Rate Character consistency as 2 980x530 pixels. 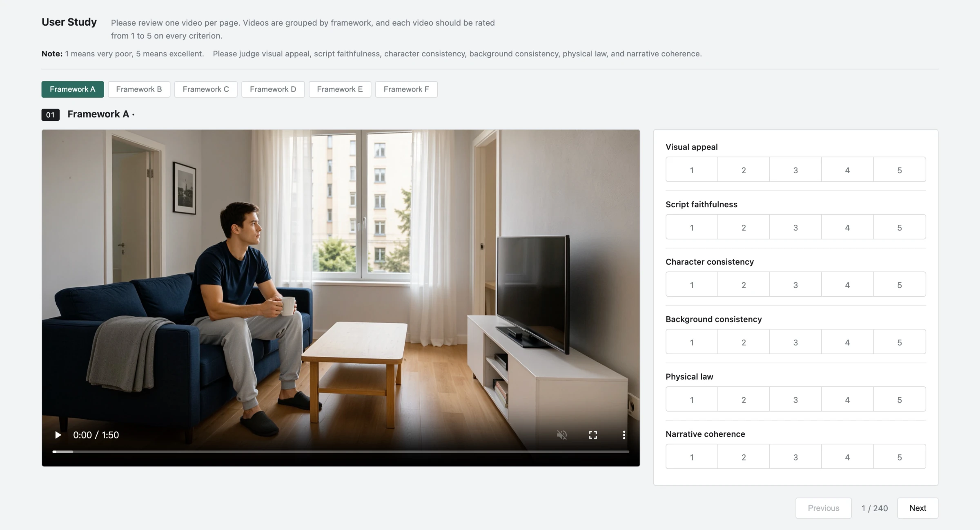[744, 284]
